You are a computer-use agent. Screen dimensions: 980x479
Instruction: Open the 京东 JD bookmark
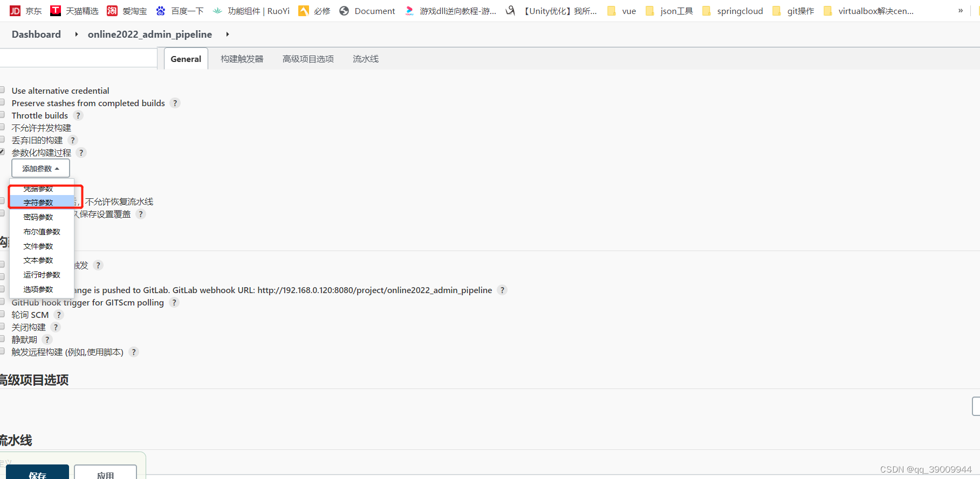click(26, 11)
